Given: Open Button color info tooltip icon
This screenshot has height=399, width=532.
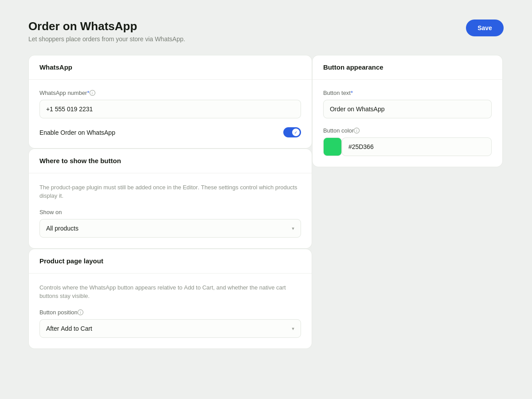Looking at the screenshot, I should pyautogui.click(x=356, y=131).
